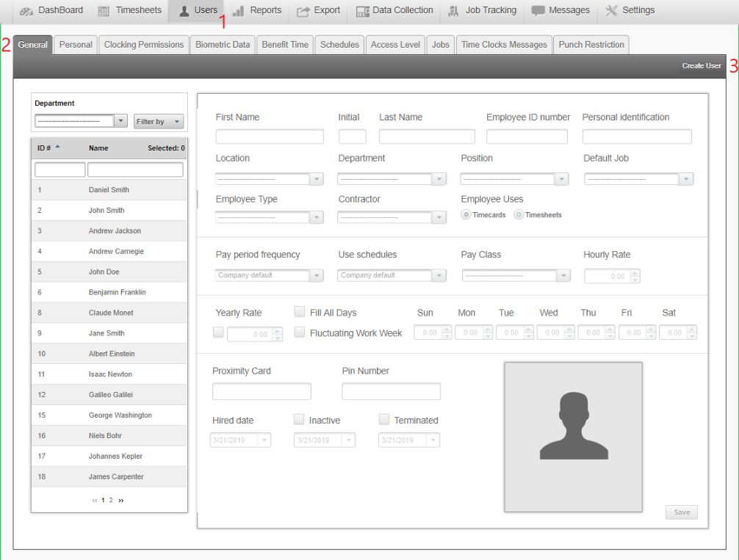
Task: Expand the Location dropdown
Action: point(317,179)
